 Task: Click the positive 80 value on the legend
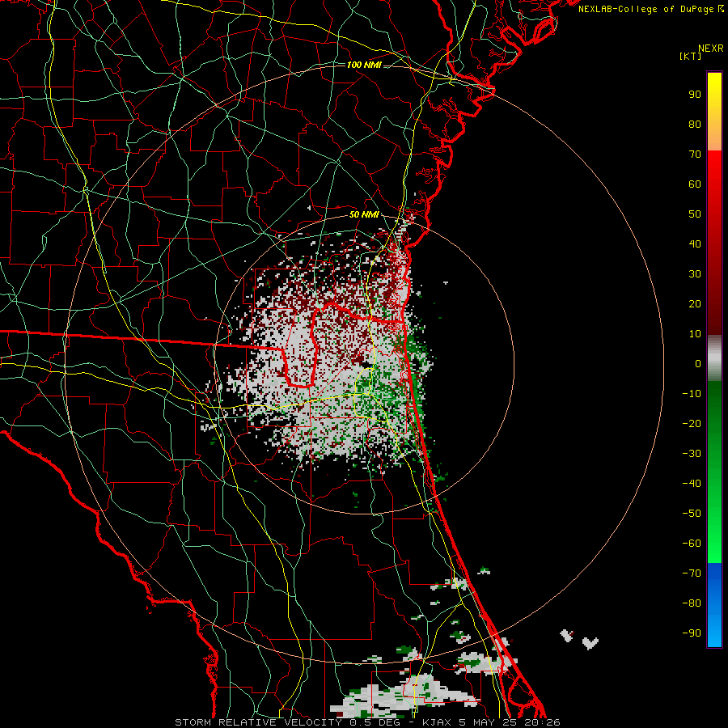695,124
